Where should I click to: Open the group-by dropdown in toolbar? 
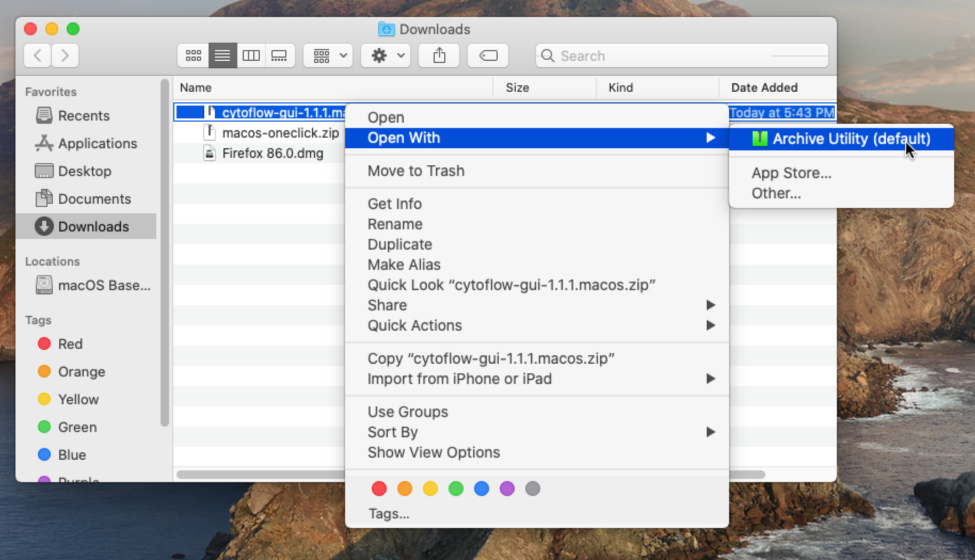(328, 55)
